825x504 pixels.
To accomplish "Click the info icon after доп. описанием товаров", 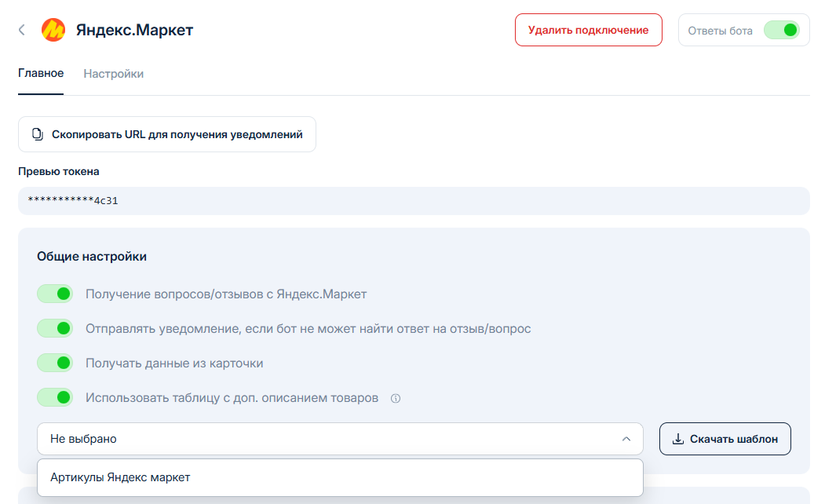I will tap(396, 398).
